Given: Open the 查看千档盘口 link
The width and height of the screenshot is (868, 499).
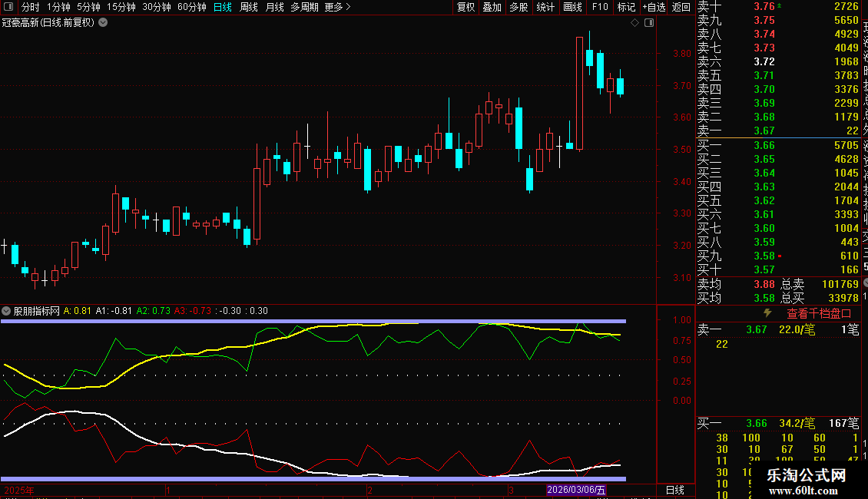Looking at the screenshot, I should 819,314.
